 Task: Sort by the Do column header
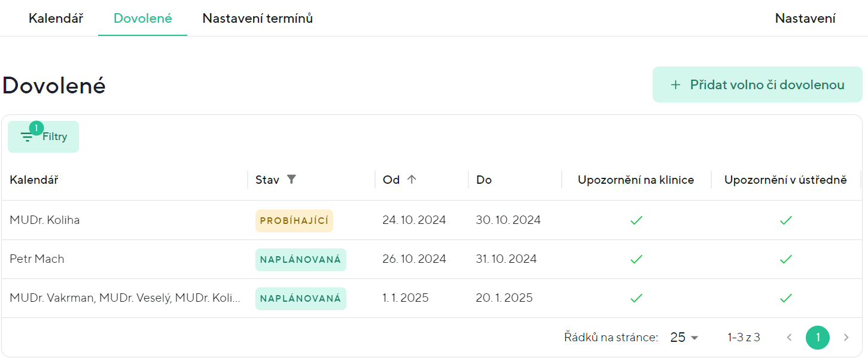coord(484,180)
